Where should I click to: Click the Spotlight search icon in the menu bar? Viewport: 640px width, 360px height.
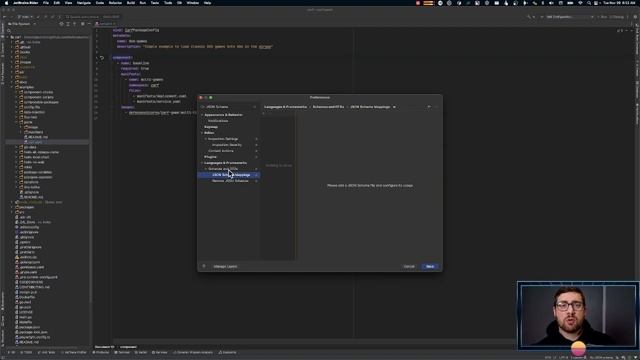(x=589, y=3)
